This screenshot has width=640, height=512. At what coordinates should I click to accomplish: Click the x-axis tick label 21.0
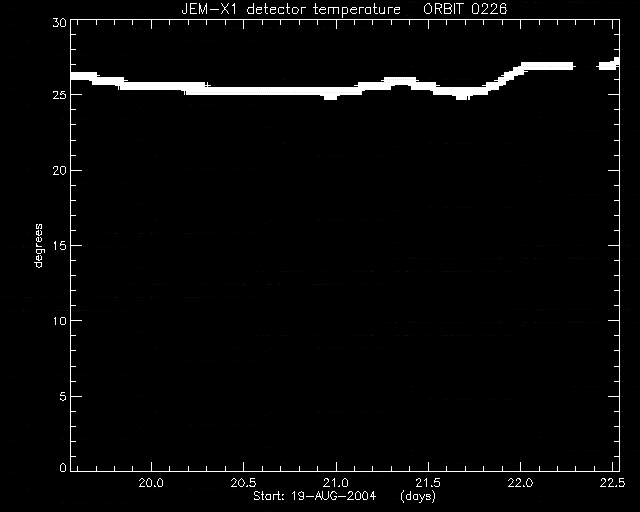(x=336, y=483)
